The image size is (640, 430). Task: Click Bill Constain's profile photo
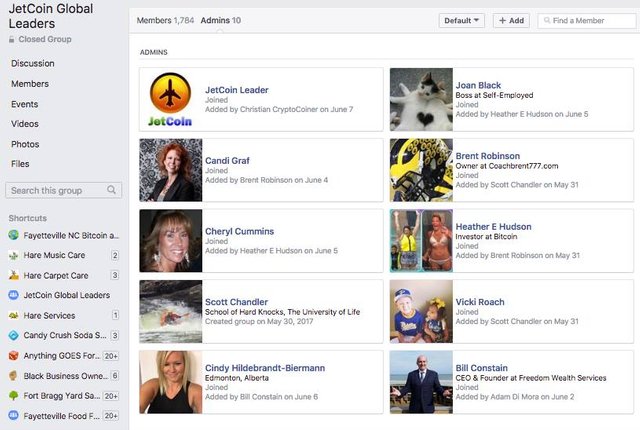coord(421,382)
